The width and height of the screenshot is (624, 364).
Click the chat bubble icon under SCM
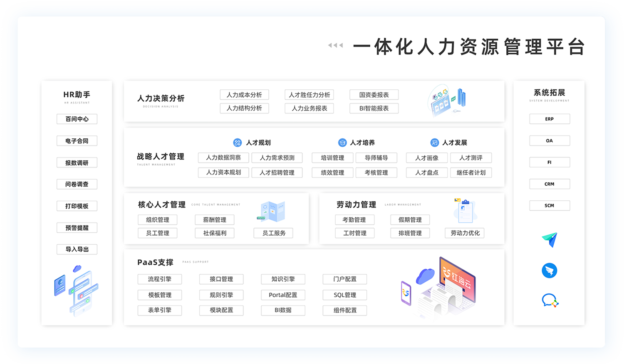[550, 300]
